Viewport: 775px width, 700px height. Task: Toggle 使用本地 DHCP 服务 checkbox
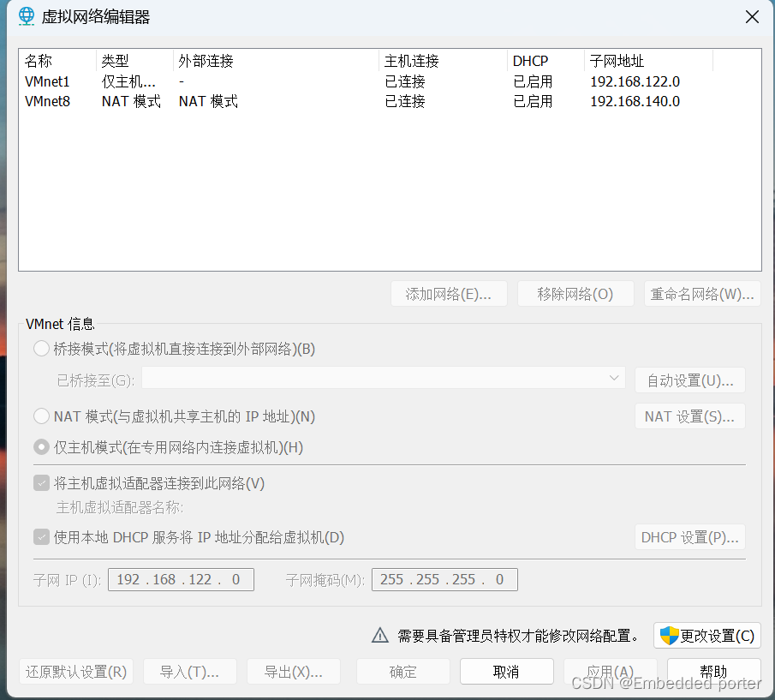pos(41,537)
